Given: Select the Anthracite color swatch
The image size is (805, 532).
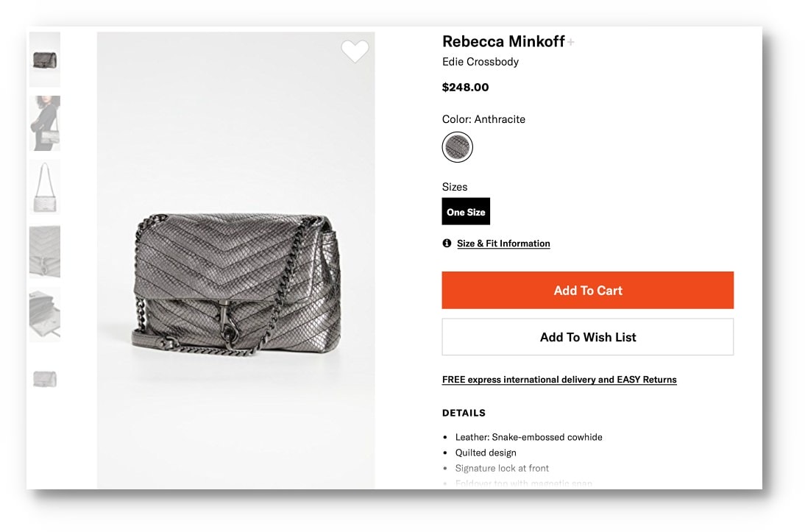Looking at the screenshot, I should click(x=457, y=147).
